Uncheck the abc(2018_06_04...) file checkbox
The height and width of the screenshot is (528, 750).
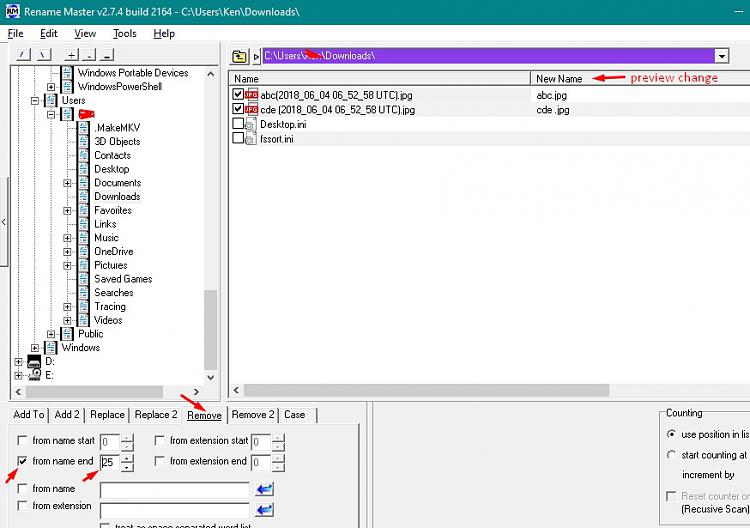point(238,94)
